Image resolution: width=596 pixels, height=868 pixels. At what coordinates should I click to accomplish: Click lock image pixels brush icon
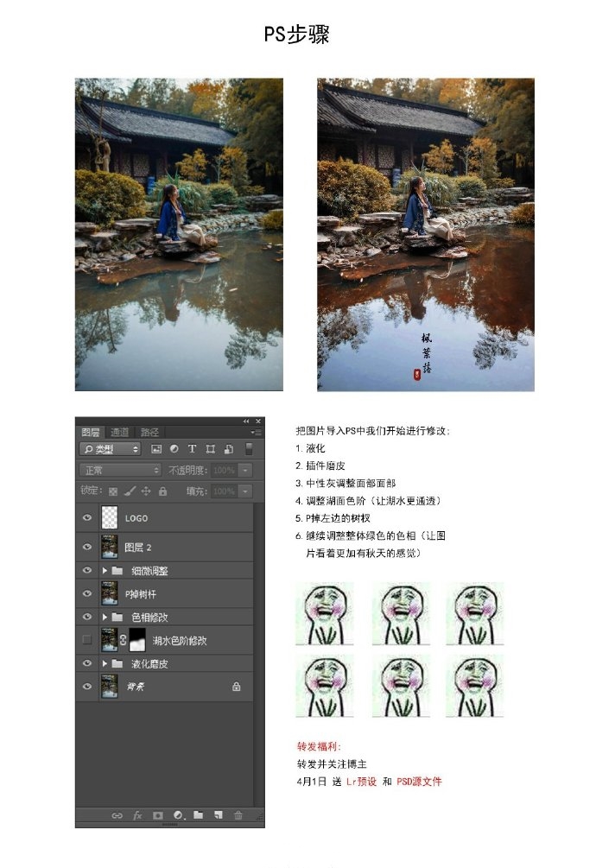[130, 491]
